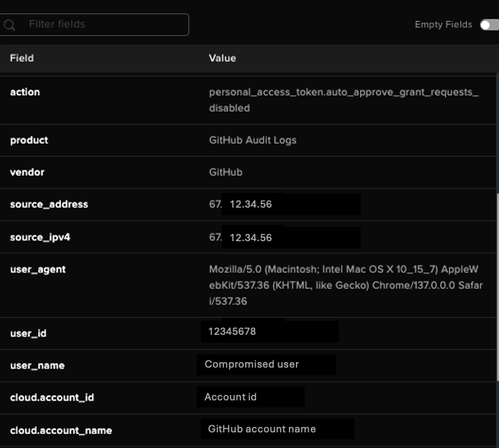499x448 pixels.
Task: Click the 12345678 user id value
Action: [x=232, y=332]
